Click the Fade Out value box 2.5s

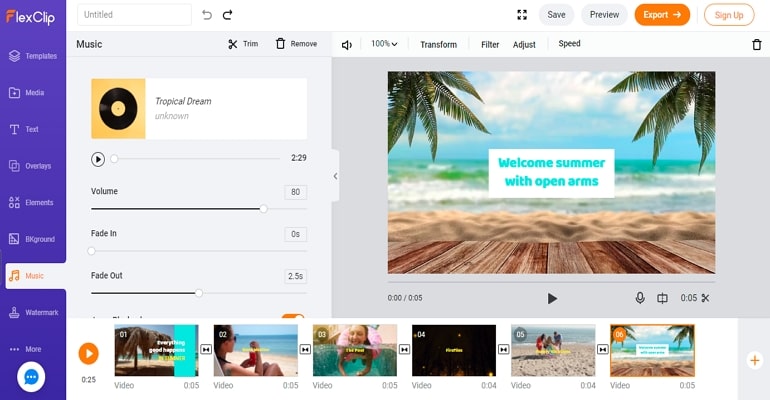click(x=296, y=276)
